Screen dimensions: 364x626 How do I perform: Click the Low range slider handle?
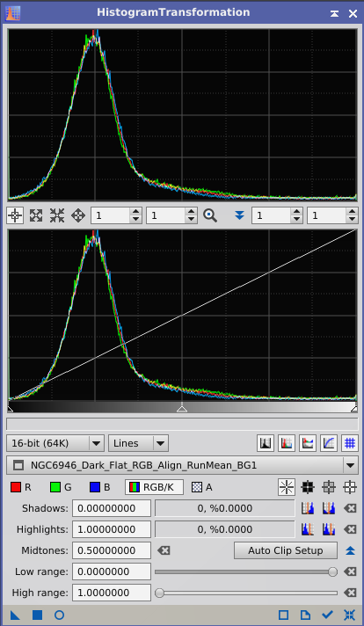pos(332,571)
